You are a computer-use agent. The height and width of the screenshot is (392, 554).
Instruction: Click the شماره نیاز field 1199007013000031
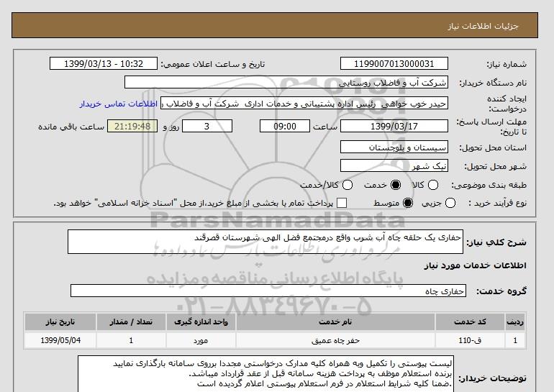tap(394, 64)
